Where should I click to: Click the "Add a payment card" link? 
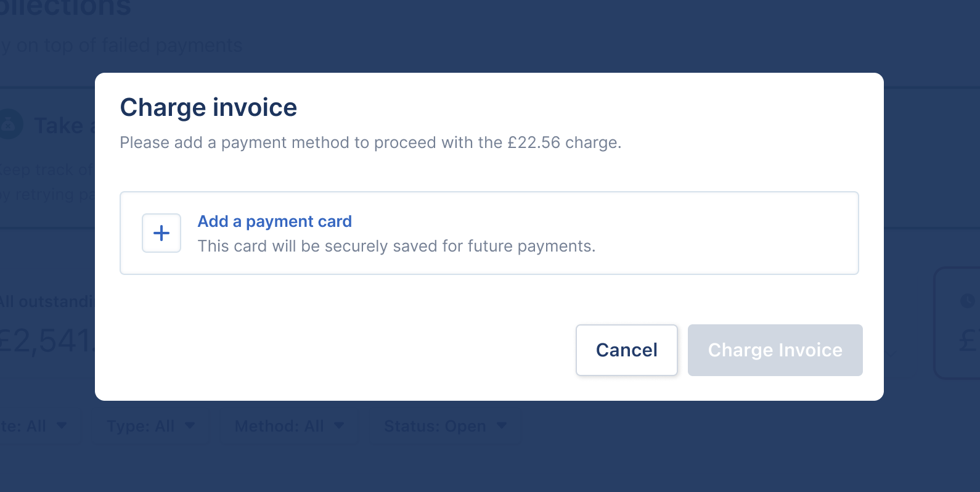point(274,221)
